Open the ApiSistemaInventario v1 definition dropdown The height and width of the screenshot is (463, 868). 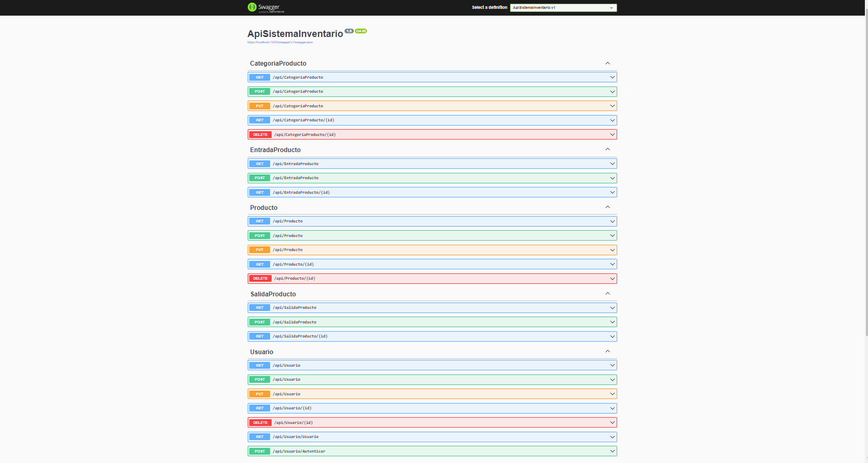563,7
